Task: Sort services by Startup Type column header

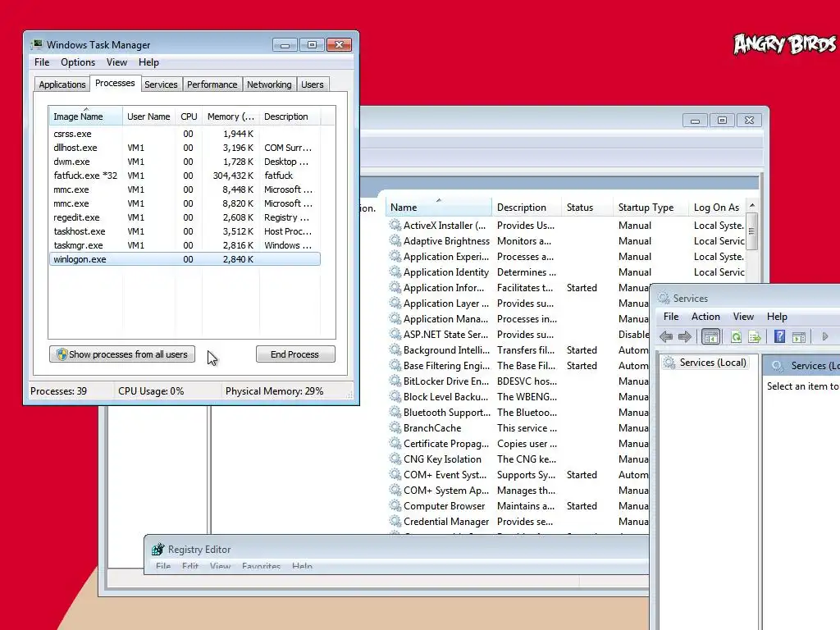Action: point(651,208)
